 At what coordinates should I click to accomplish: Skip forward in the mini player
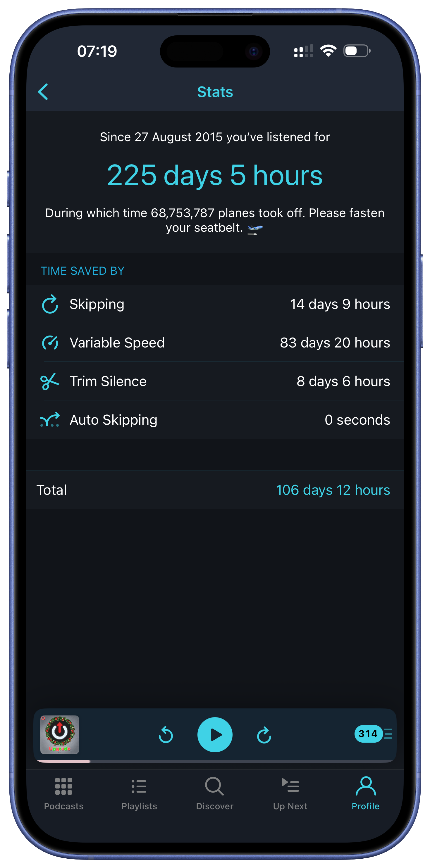point(264,735)
